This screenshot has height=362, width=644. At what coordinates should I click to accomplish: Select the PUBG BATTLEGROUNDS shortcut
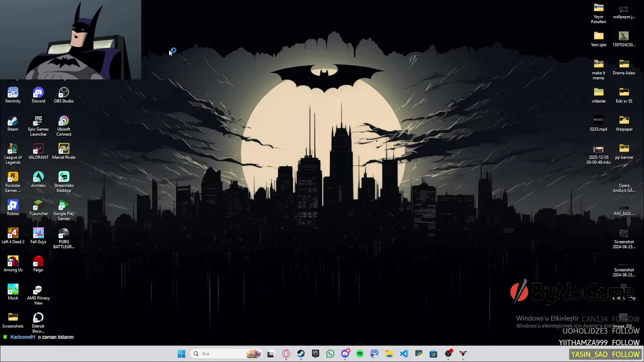pos(64,238)
